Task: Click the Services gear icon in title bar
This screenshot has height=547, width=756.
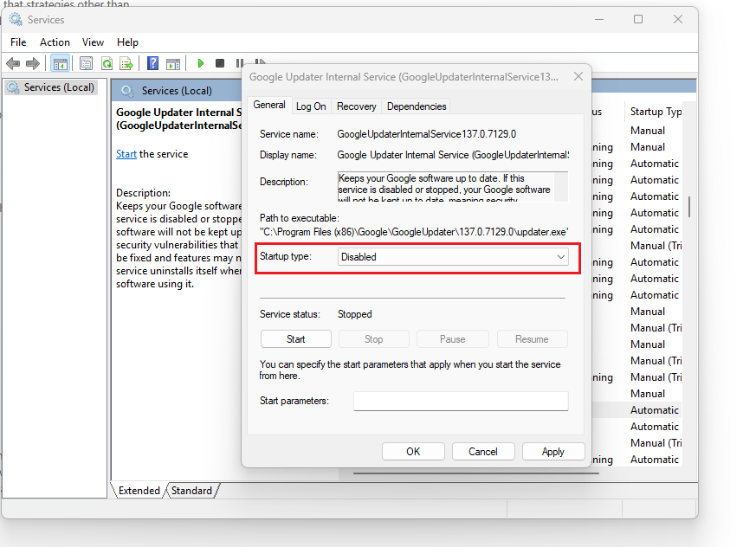Action: click(x=16, y=19)
